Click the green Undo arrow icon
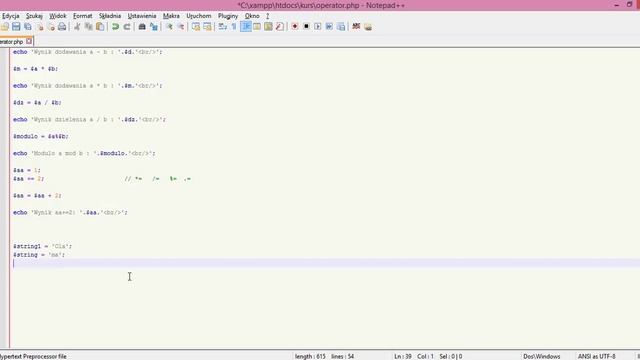 (115, 27)
